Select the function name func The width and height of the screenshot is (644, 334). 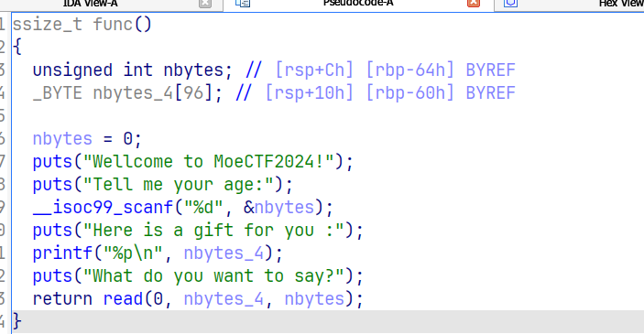(x=113, y=25)
